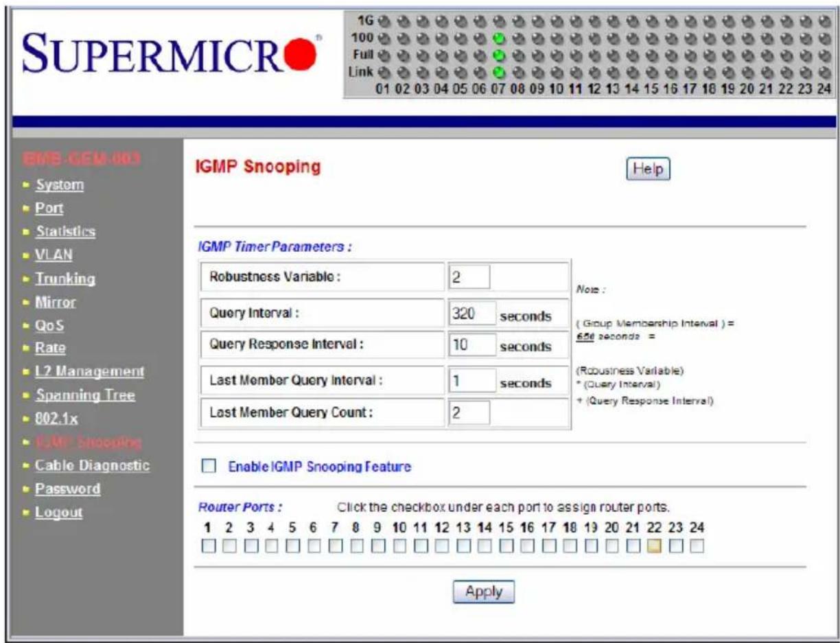Check router port 10 checkbox

pos(399,546)
